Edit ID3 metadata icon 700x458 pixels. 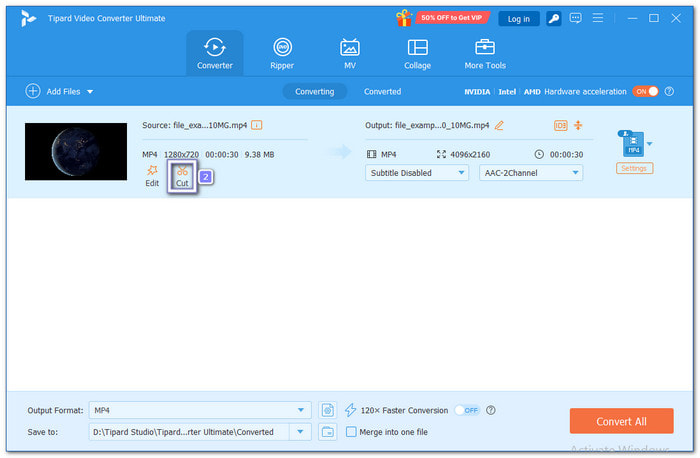click(x=560, y=125)
